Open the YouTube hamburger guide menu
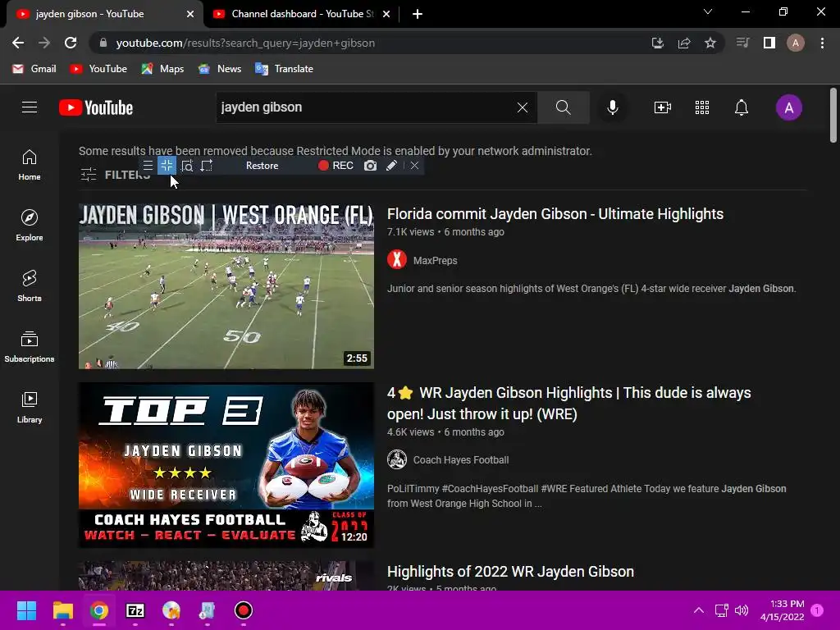The image size is (840, 630). point(30,107)
